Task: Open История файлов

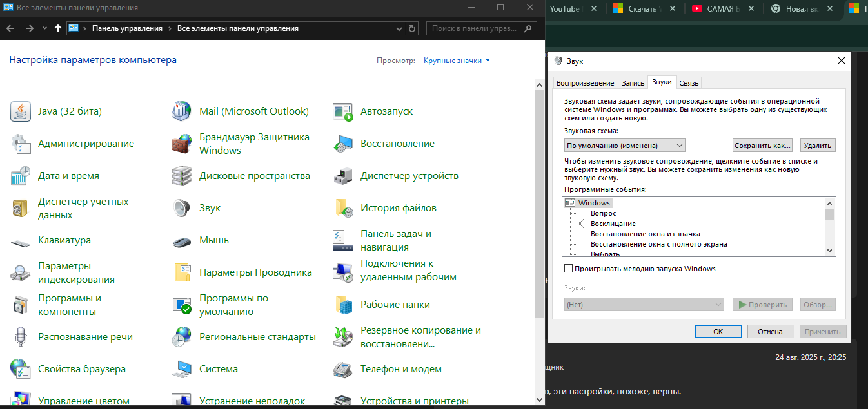Action: click(x=398, y=207)
